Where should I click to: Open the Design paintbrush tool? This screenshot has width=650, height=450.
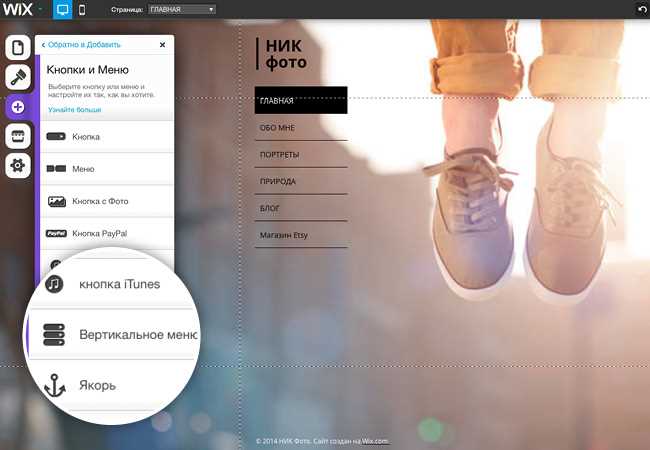18,77
